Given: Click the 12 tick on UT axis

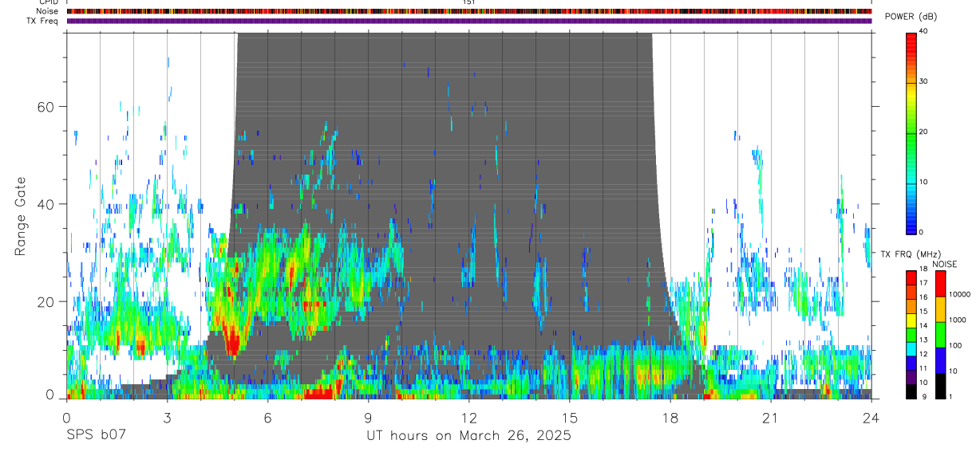Looking at the screenshot, I should 468,418.
